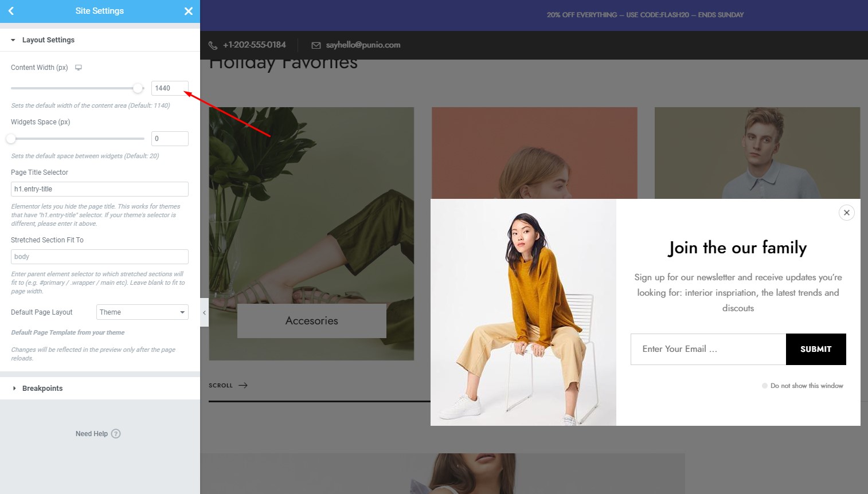Close the newsletter popup with the X
Viewport: 868px width, 494px height.
click(x=847, y=213)
